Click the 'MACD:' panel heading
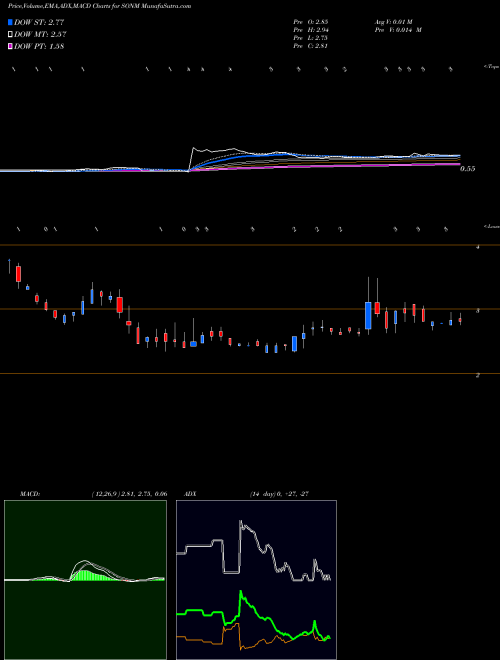Image resolution: width=500 pixels, height=660 pixels. [30, 494]
